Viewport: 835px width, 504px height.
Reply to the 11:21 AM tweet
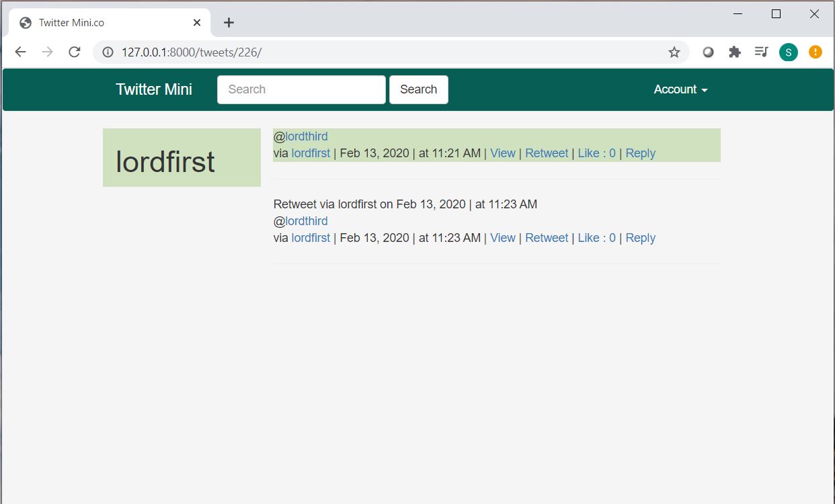coord(640,153)
